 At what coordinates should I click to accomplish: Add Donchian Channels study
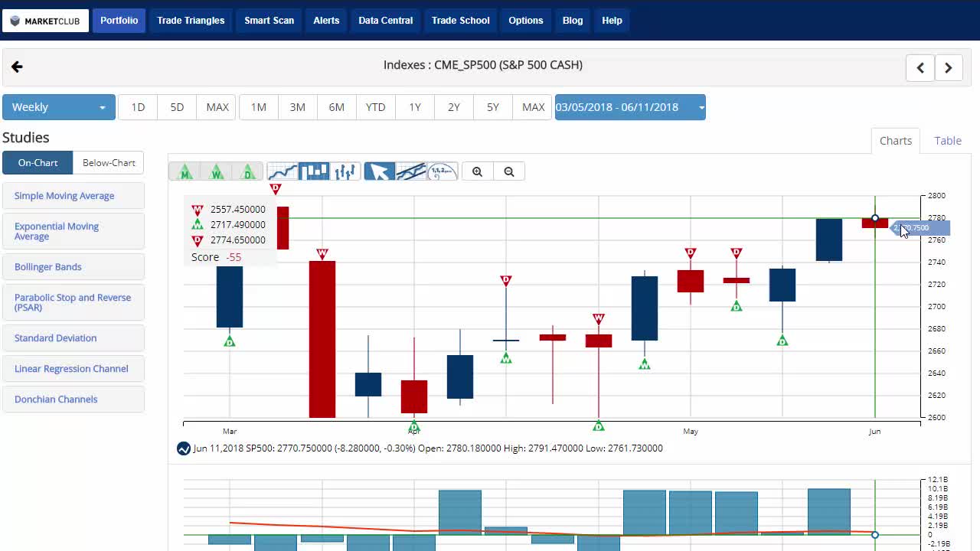pos(73,399)
